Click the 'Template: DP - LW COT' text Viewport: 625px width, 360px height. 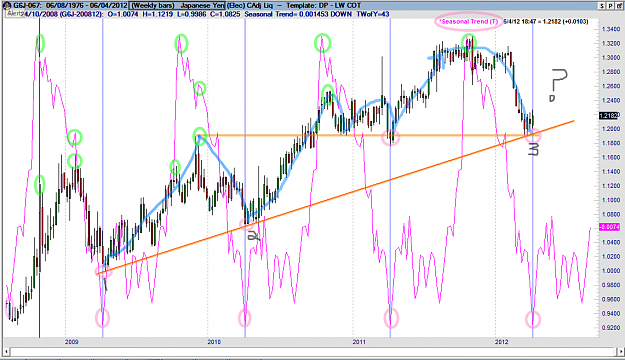click(x=323, y=6)
